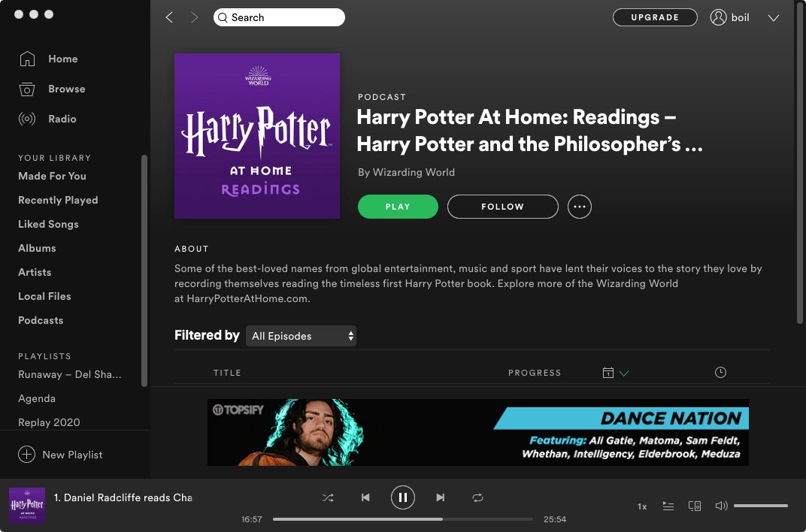Viewport: 806px width, 532px height.
Task: Click the green sort direction chevron
Action: tap(624, 373)
